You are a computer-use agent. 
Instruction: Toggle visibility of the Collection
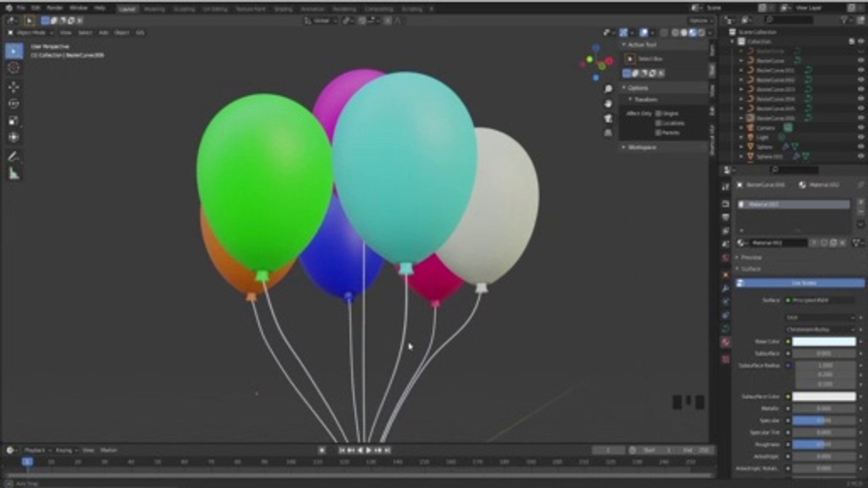point(861,41)
